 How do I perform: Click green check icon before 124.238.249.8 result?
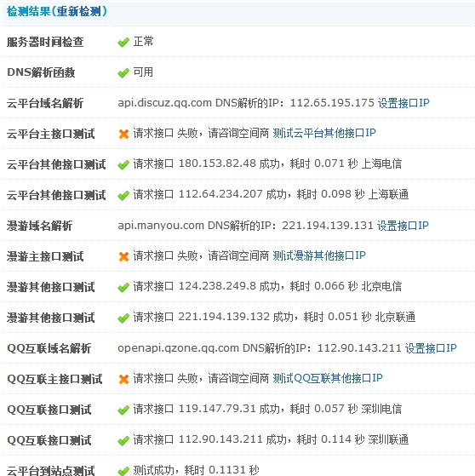coord(123,287)
